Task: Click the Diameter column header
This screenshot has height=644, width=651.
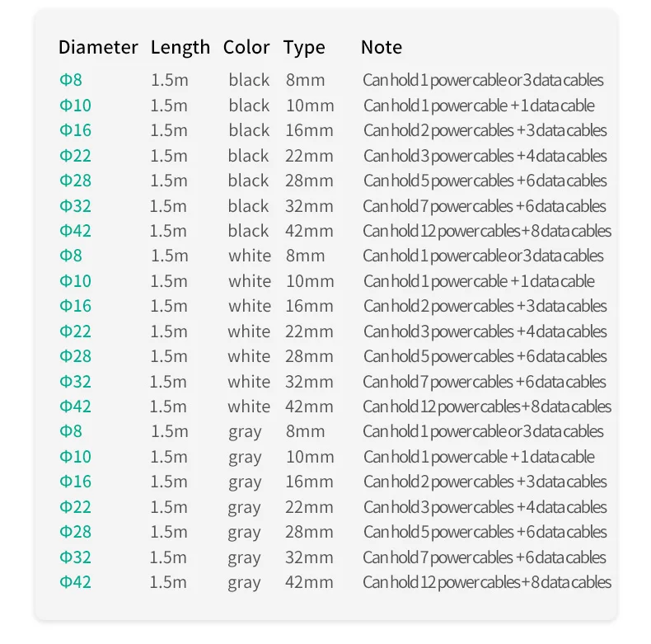Action: [98, 47]
